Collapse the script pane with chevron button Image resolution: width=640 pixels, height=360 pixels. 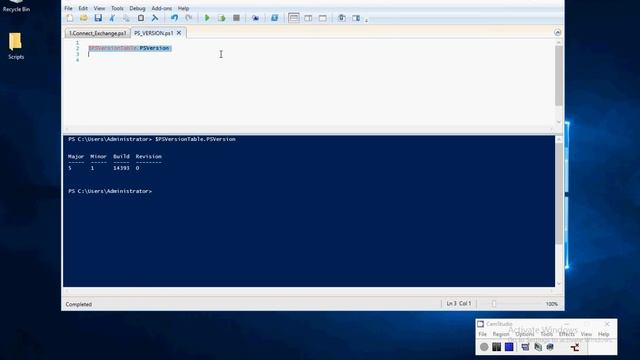click(x=558, y=32)
